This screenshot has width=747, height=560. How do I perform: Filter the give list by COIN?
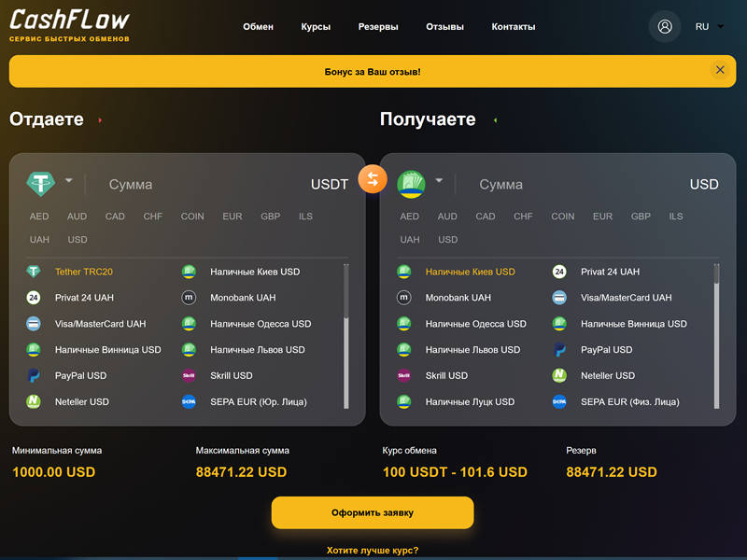click(192, 217)
